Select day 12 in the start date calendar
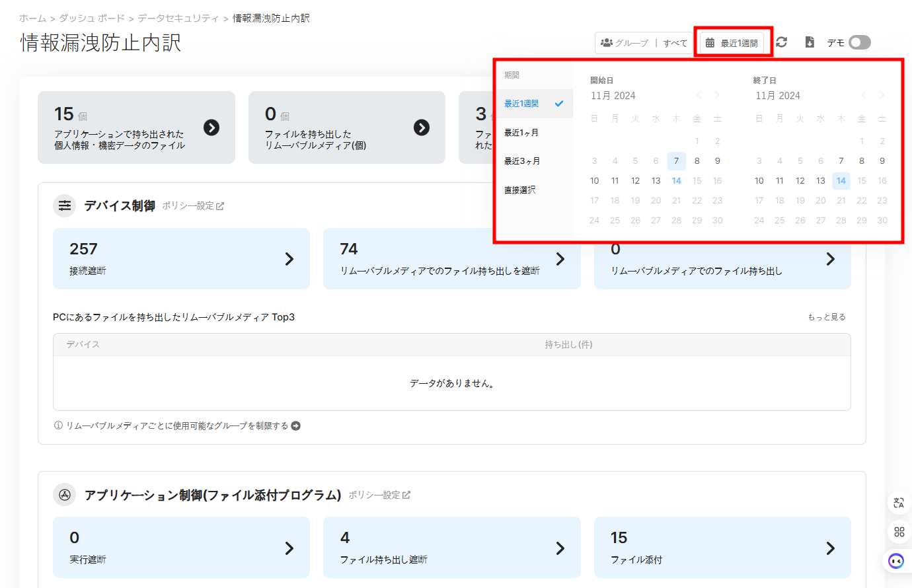 click(x=635, y=181)
